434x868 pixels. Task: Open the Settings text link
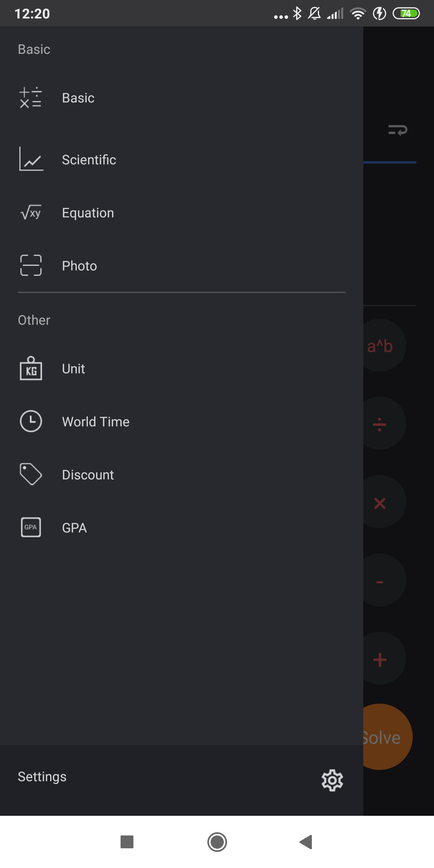(42, 777)
